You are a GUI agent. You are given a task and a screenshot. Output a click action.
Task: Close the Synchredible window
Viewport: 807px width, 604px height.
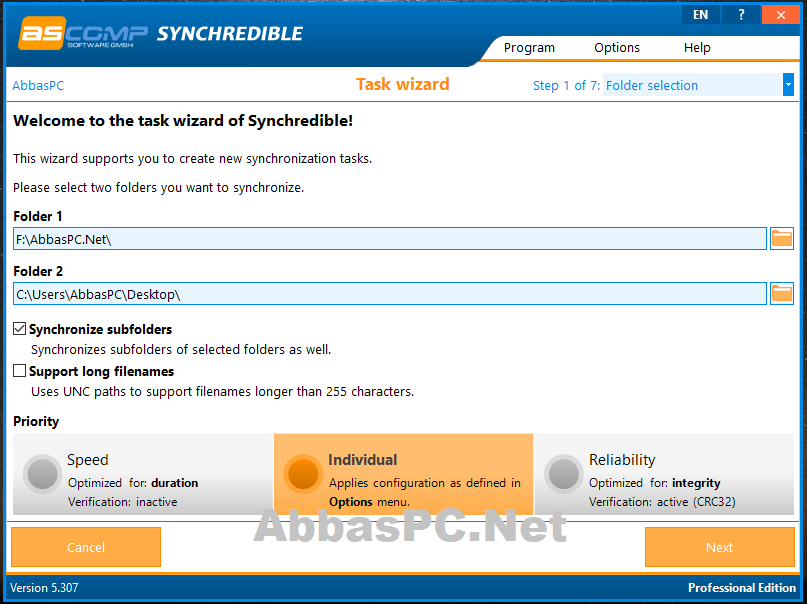[x=781, y=15]
